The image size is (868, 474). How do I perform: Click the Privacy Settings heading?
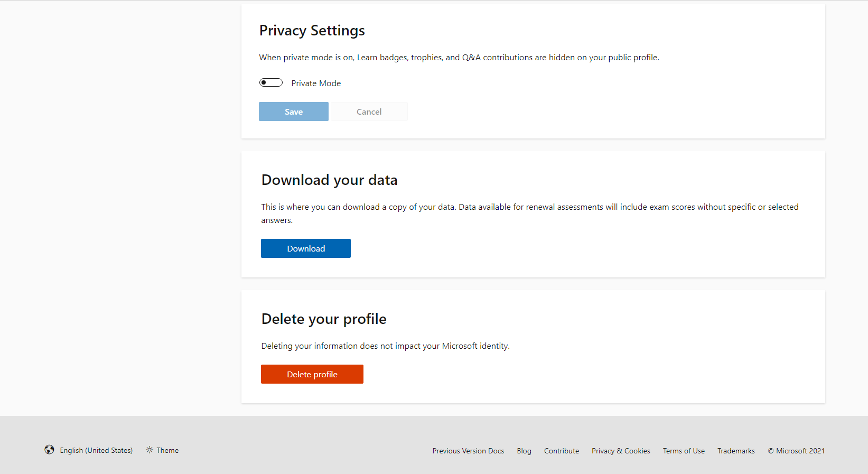click(312, 31)
